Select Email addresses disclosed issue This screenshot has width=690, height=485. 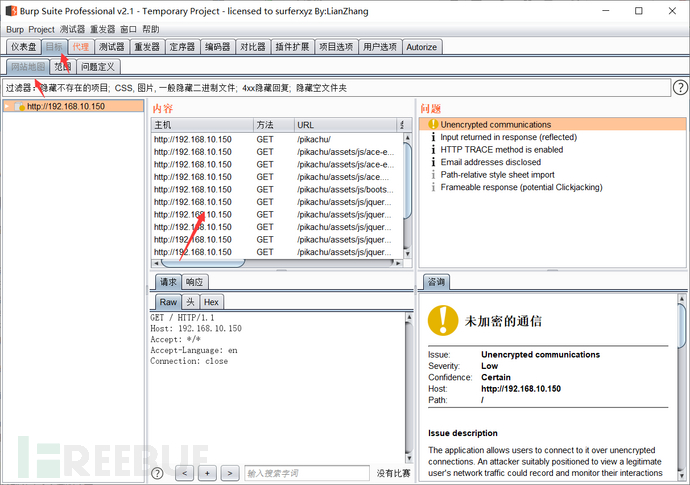click(x=552, y=162)
